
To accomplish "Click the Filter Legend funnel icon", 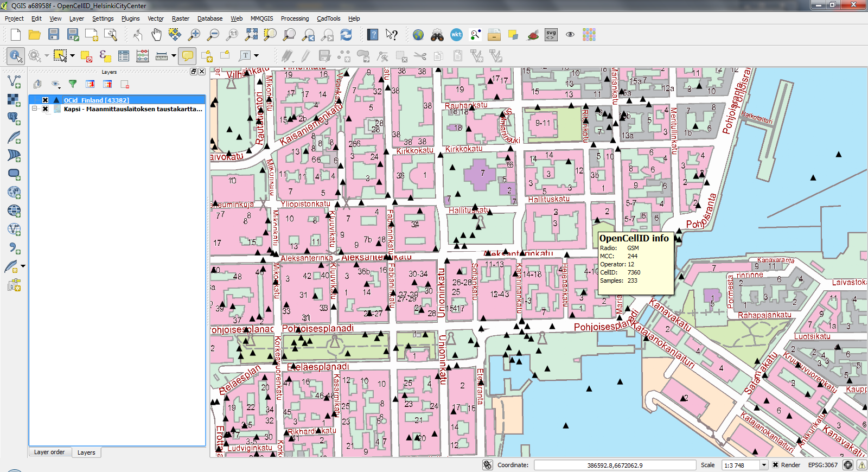I will pos(73,84).
